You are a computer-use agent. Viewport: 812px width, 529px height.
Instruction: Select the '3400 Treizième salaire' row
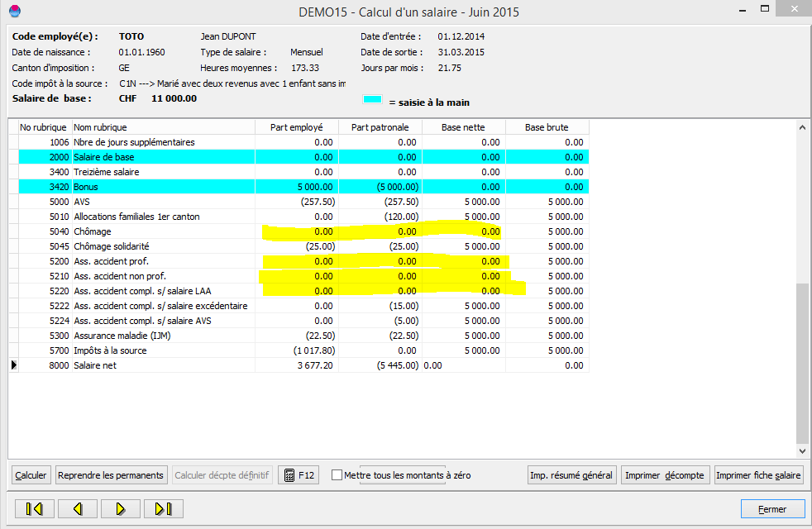click(303, 172)
